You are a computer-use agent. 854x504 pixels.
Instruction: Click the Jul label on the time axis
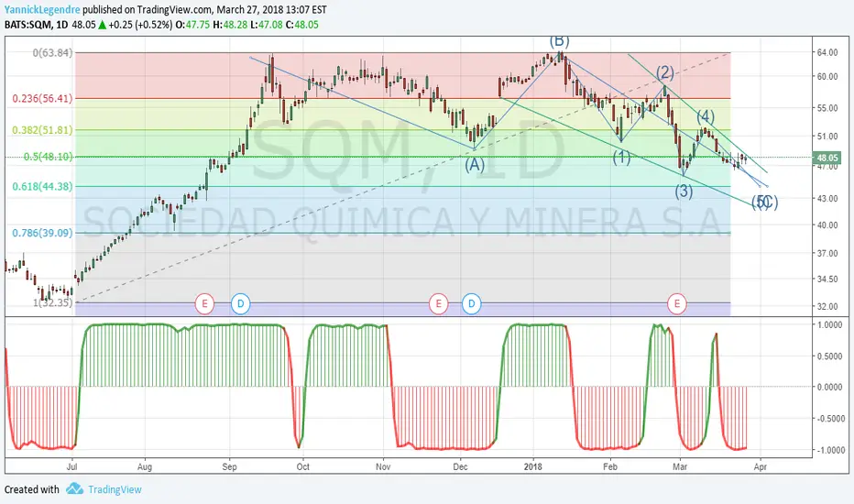pos(71,467)
